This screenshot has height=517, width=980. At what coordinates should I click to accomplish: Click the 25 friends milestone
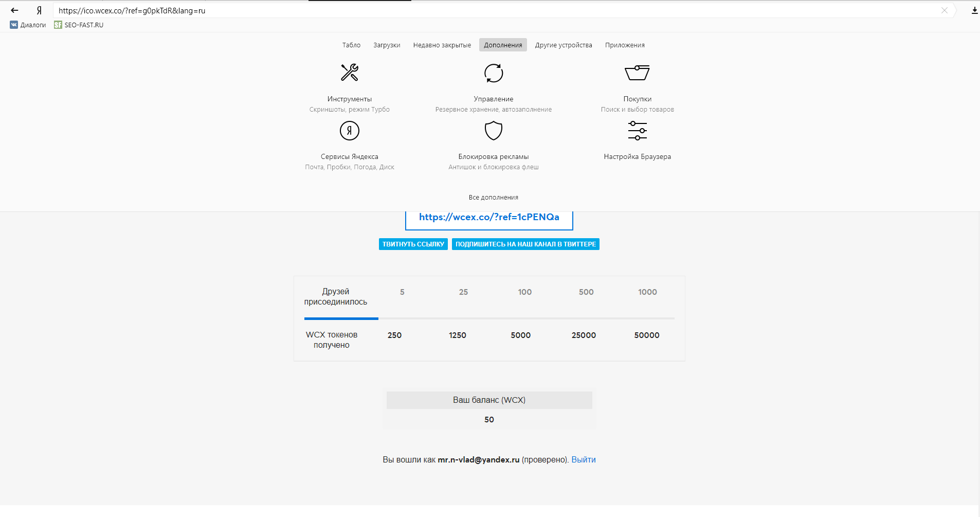point(463,292)
